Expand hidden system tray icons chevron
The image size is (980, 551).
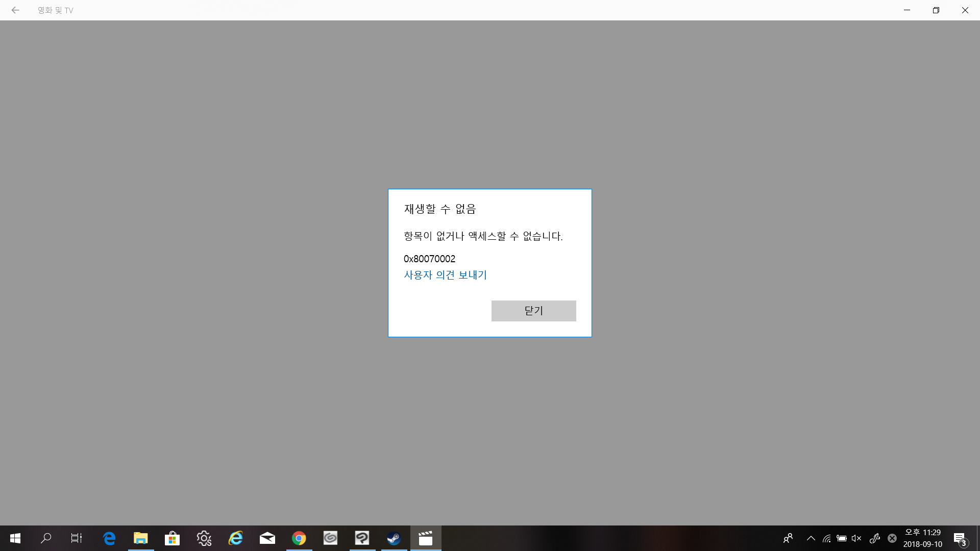(811, 538)
